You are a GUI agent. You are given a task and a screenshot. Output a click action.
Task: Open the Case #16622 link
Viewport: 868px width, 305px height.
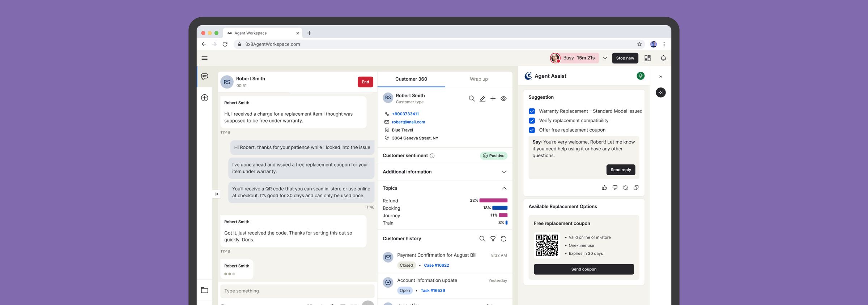(x=436, y=265)
